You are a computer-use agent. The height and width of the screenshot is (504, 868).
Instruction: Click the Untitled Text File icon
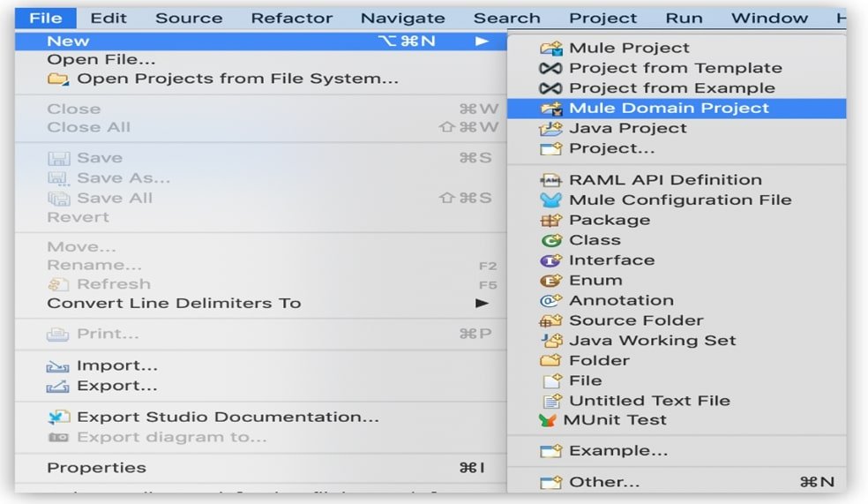552,401
